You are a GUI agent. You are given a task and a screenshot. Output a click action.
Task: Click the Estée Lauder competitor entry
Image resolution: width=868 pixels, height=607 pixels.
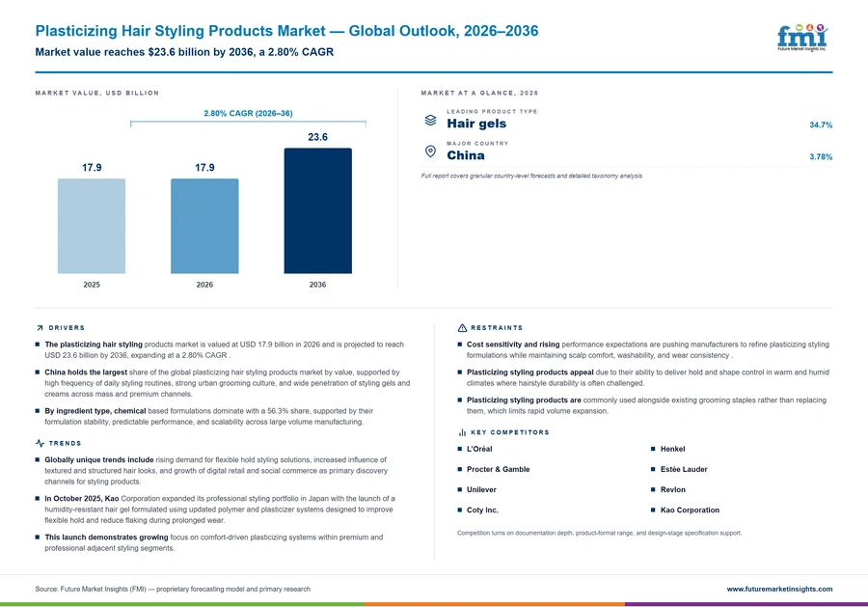pos(684,469)
